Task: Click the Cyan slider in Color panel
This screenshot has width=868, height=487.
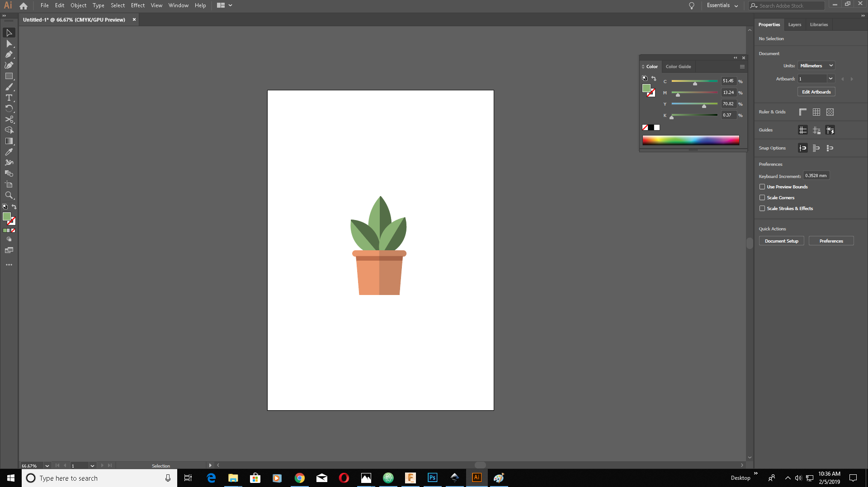Action: [x=694, y=82]
